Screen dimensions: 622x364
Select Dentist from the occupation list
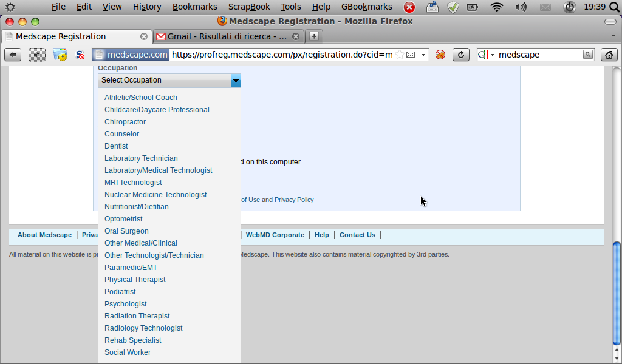pos(116,146)
